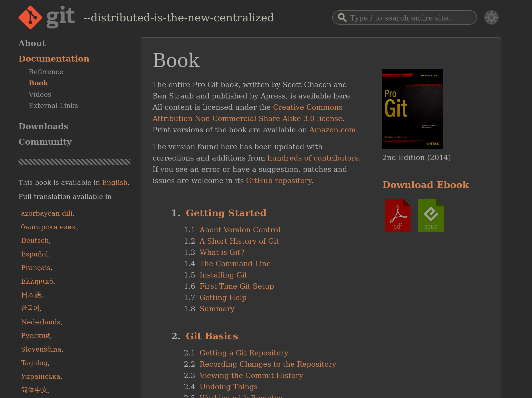This screenshot has width=532, height=398.
Task: Open the Videos documentation page
Action: (40, 94)
